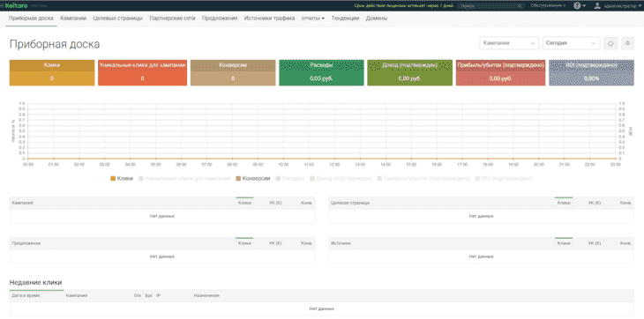644x319 pixels.
Task: Click the search magnifier icon in header
Action: pyautogui.click(x=520, y=6)
